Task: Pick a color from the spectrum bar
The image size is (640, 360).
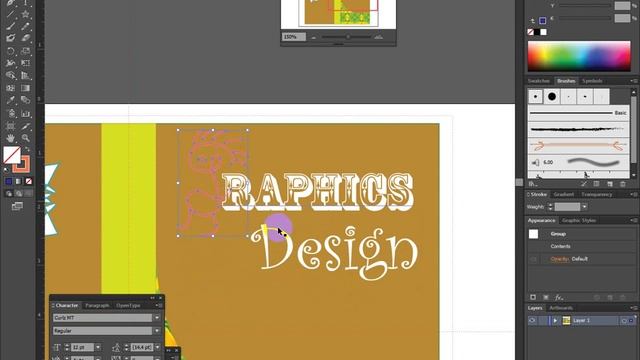Action: coord(579,56)
